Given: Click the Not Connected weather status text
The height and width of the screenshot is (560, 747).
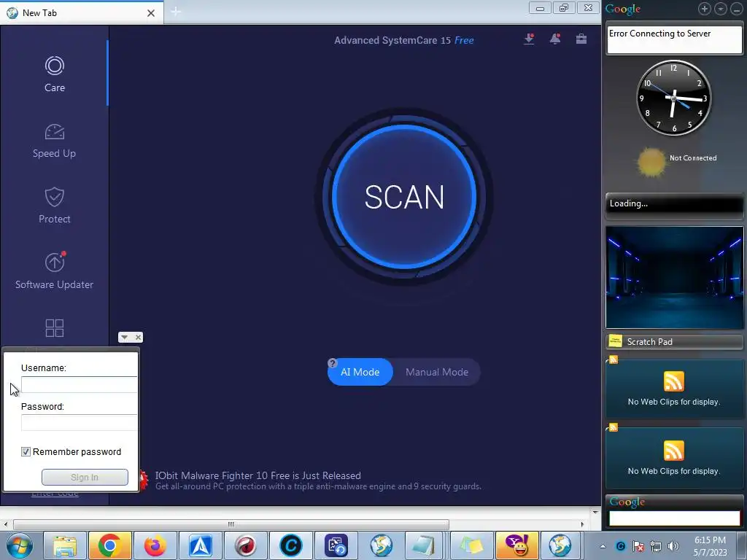Looking at the screenshot, I should click(x=693, y=157).
